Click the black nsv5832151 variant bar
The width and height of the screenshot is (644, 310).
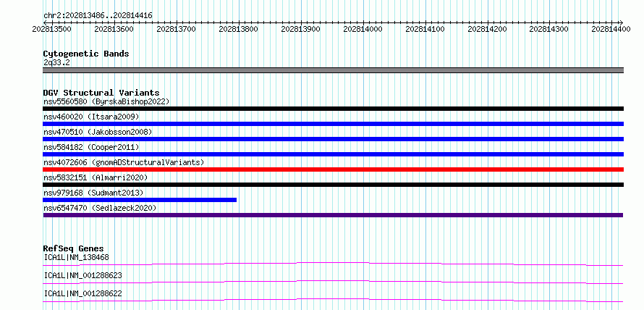[333, 185]
